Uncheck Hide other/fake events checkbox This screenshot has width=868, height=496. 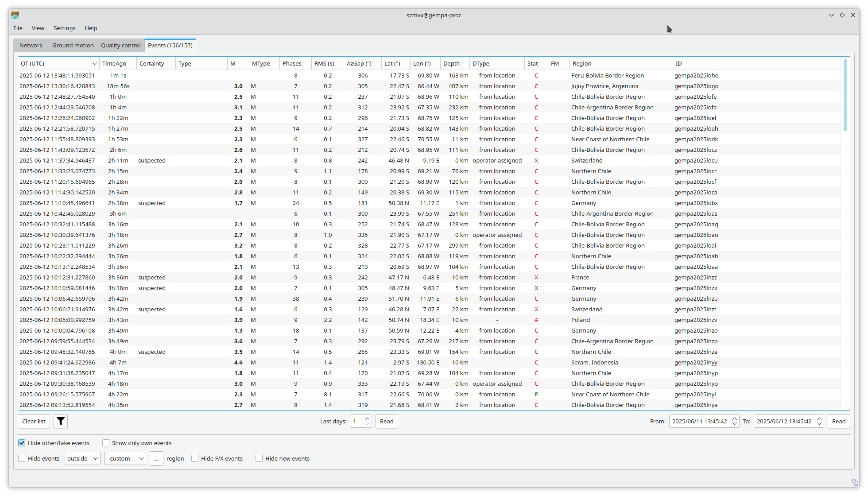coord(22,443)
